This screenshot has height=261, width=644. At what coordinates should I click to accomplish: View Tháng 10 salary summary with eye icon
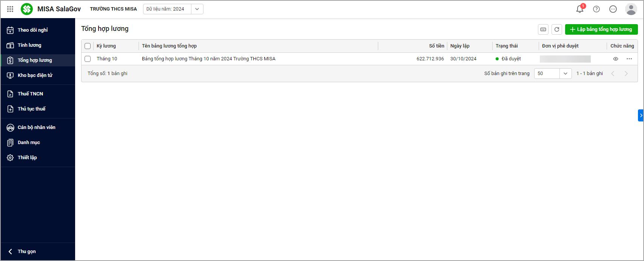(616, 59)
